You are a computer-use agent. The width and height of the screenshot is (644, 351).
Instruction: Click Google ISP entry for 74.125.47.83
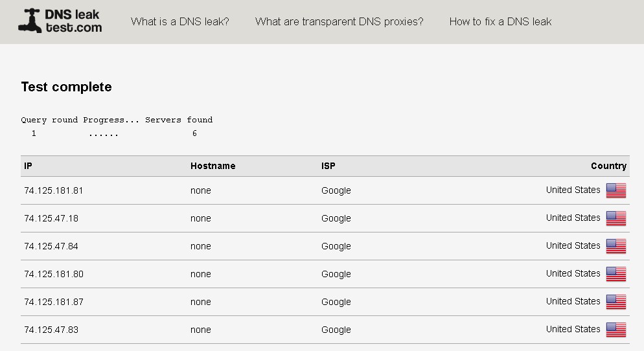(x=336, y=330)
